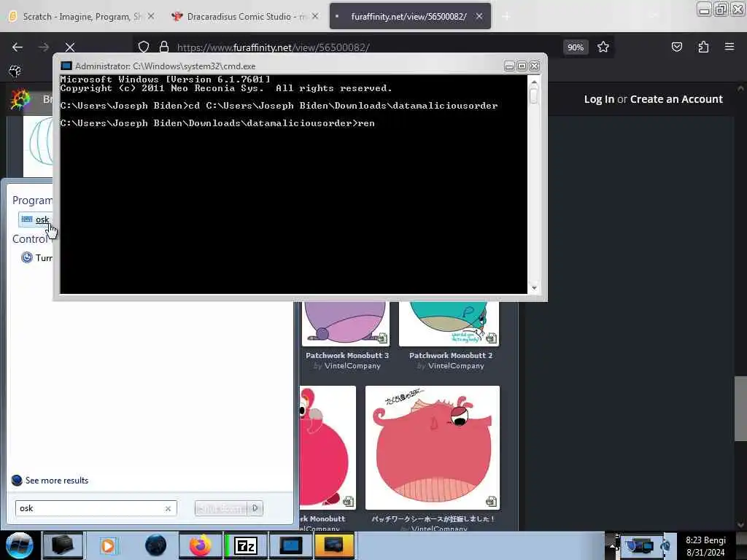Click the paw icon in bookmarks toolbar
The height and width of the screenshot is (560, 747).
click(15, 71)
